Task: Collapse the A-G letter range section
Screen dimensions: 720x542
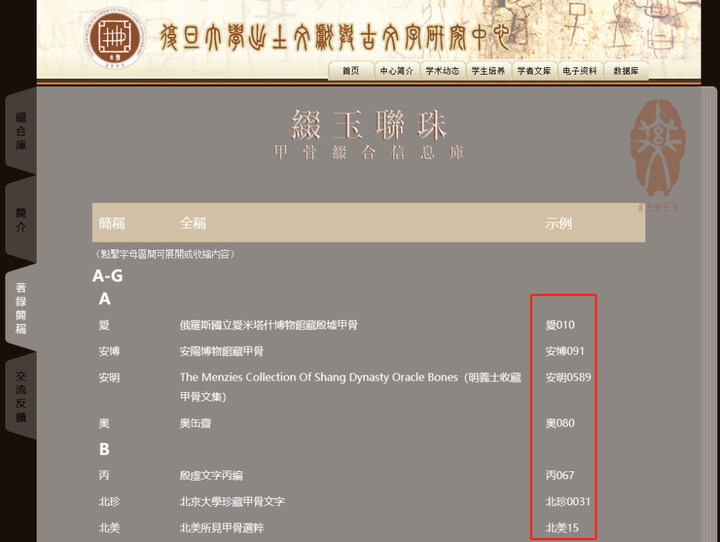Action: [107, 276]
